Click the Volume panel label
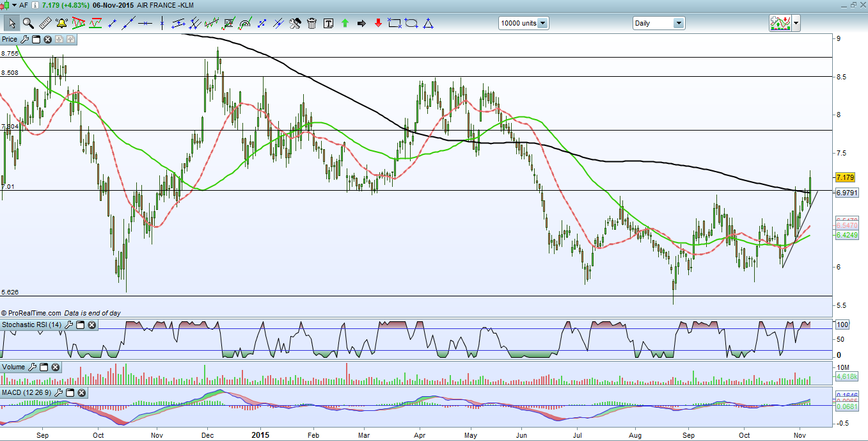This screenshot has width=868, height=441. (x=13, y=367)
